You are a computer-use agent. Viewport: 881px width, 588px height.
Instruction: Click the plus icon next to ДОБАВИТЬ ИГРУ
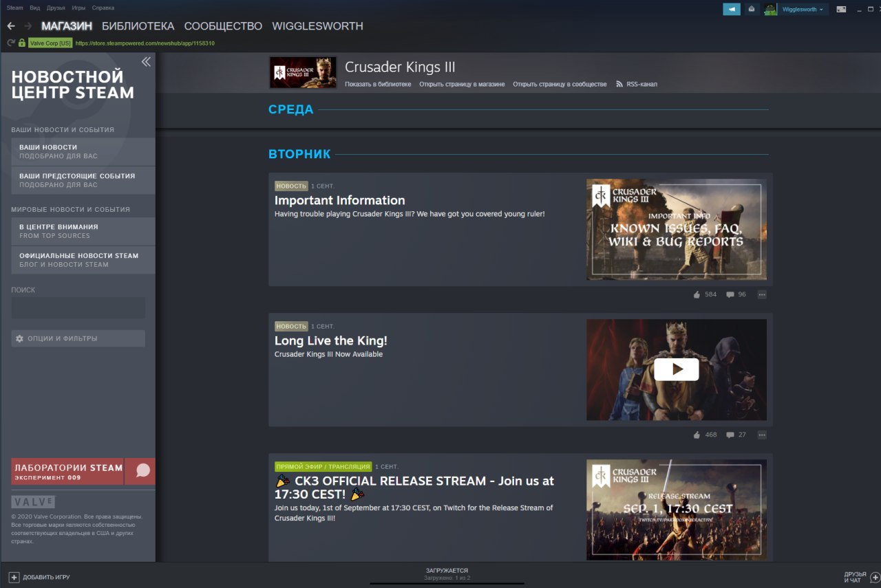pyautogui.click(x=14, y=577)
